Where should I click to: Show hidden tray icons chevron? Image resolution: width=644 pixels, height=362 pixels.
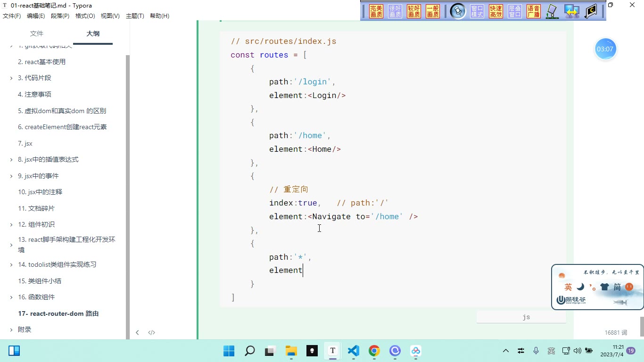pos(506,351)
